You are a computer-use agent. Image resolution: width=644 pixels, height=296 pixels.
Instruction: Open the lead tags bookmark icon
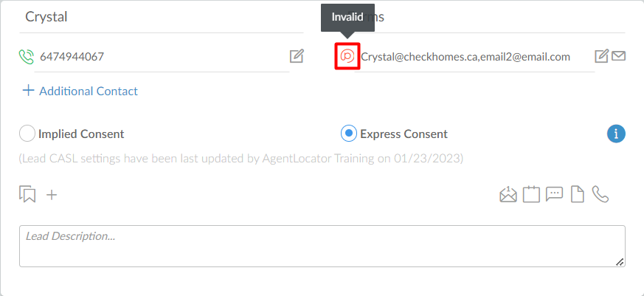[x=27, y=194]
